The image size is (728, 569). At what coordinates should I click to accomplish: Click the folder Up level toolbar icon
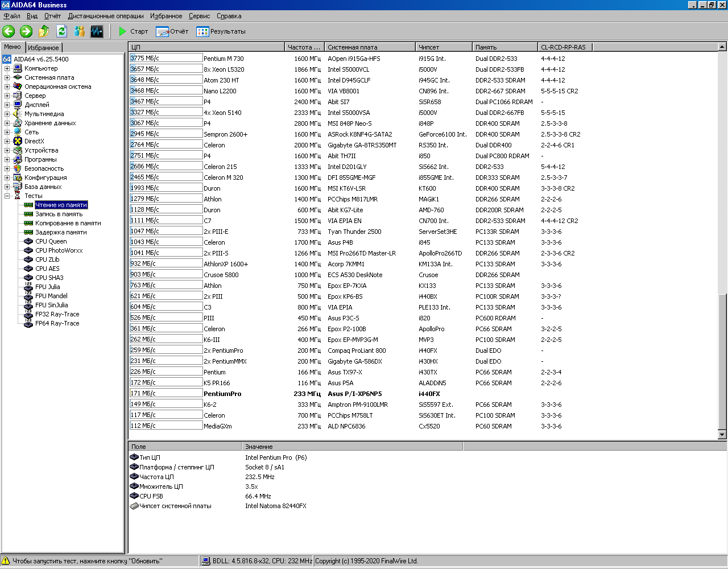click(x=44, y=31)
